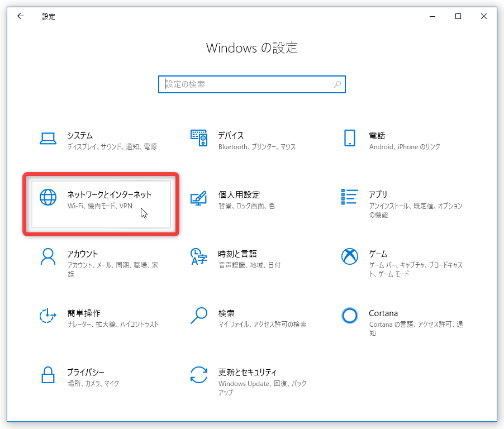Open the アプリ list icon
Image resolution: width=504 pixels, height=429 pixels.
349,197
